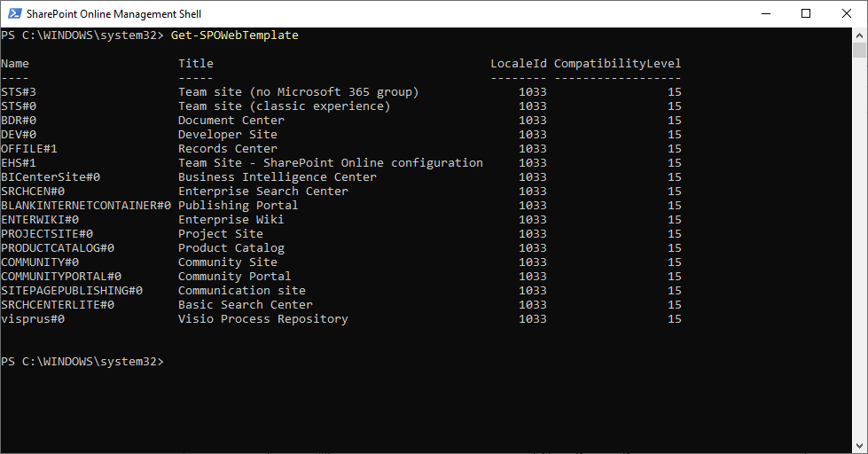Click the 'Business Intelligence Center' title
This screenshot has height=454, width=868.
tap(277, 177)
